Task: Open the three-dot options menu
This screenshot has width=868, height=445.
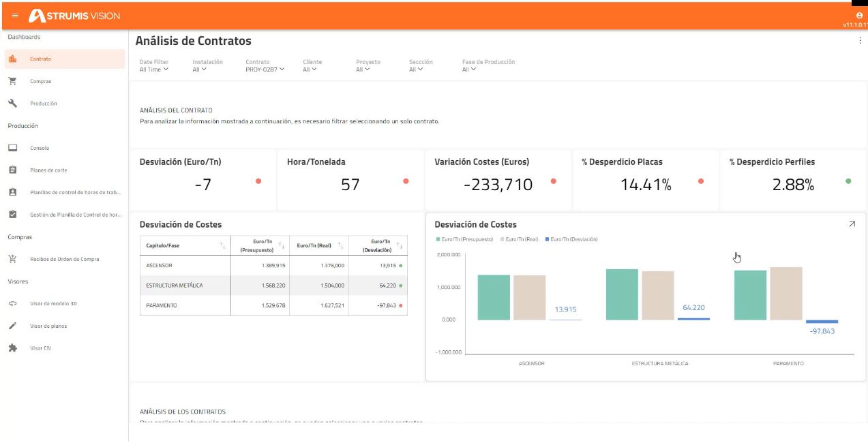Action: point(860,41)
